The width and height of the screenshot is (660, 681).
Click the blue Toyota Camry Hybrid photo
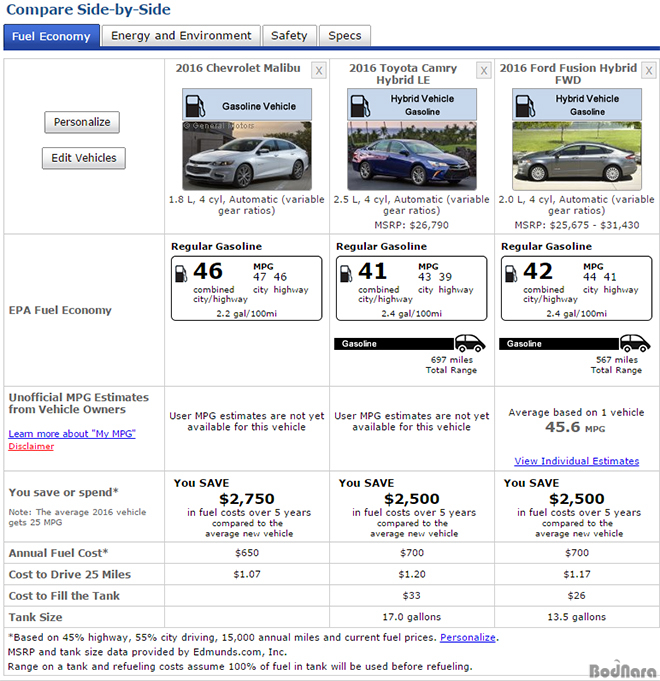(412, 156)
